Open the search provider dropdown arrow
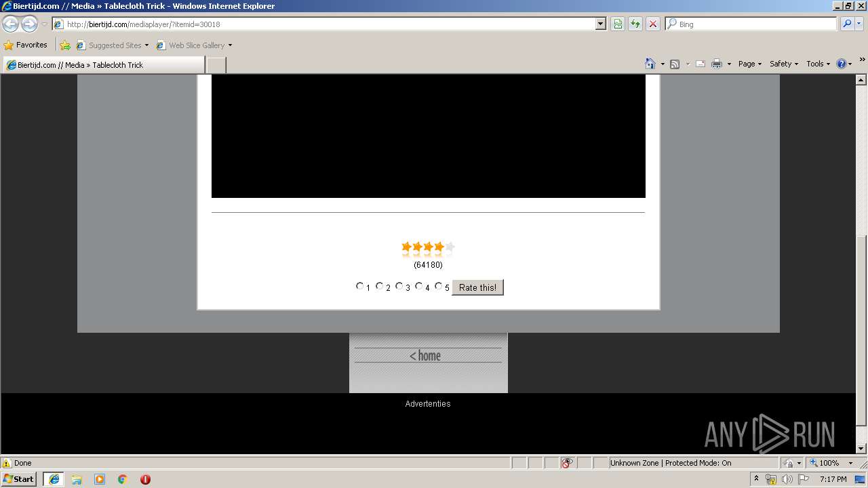Screen dimensions: 868x488 (x=859, y=24)
